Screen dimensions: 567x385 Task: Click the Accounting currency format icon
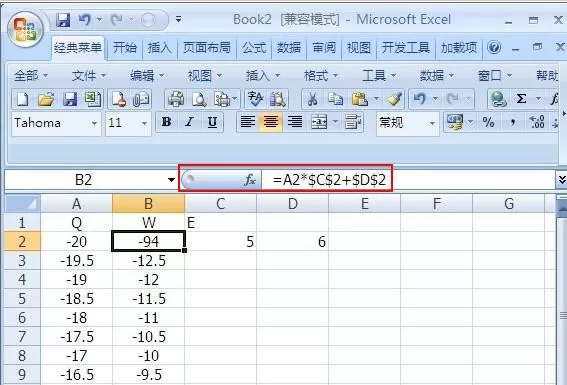[455, 122]
